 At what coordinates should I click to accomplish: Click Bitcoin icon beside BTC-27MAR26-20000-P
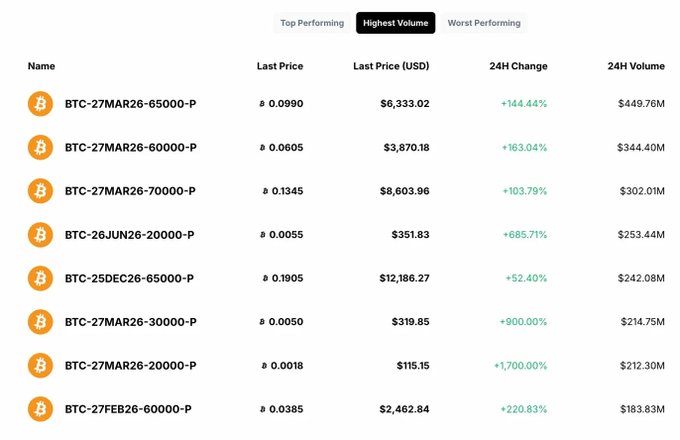(40, 365)
